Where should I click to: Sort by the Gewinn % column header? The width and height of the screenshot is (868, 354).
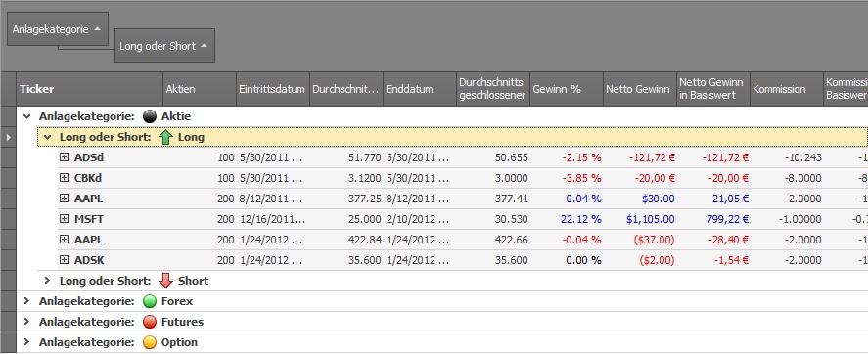[567, 89]
